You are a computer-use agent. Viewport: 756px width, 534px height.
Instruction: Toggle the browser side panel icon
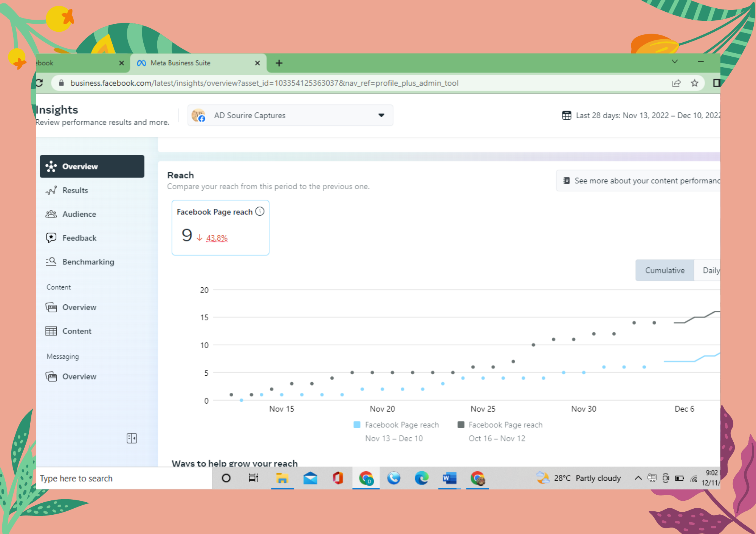click(716, 83)
